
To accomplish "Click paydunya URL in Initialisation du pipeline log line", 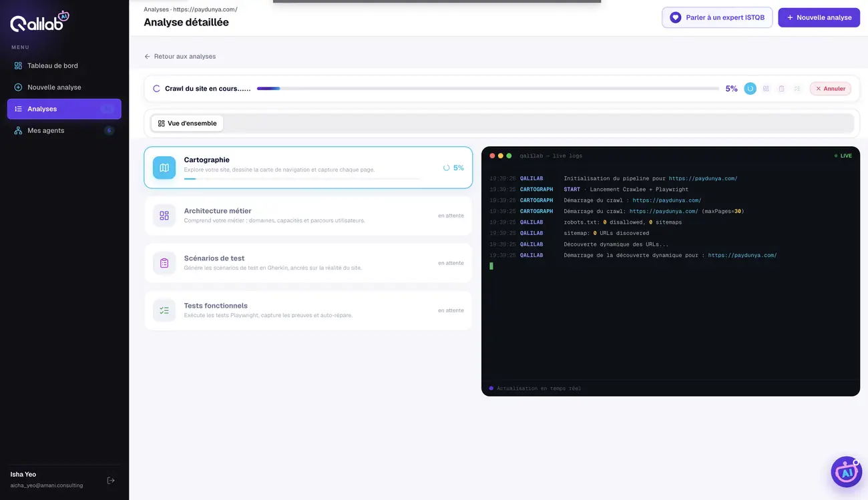I will pyautogui.click(x=703, y=178).
